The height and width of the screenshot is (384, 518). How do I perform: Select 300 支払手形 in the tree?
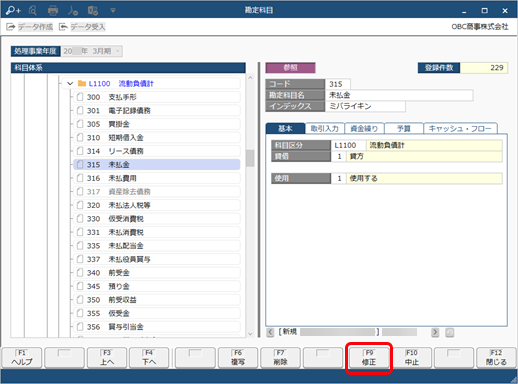tap(157, 97)
